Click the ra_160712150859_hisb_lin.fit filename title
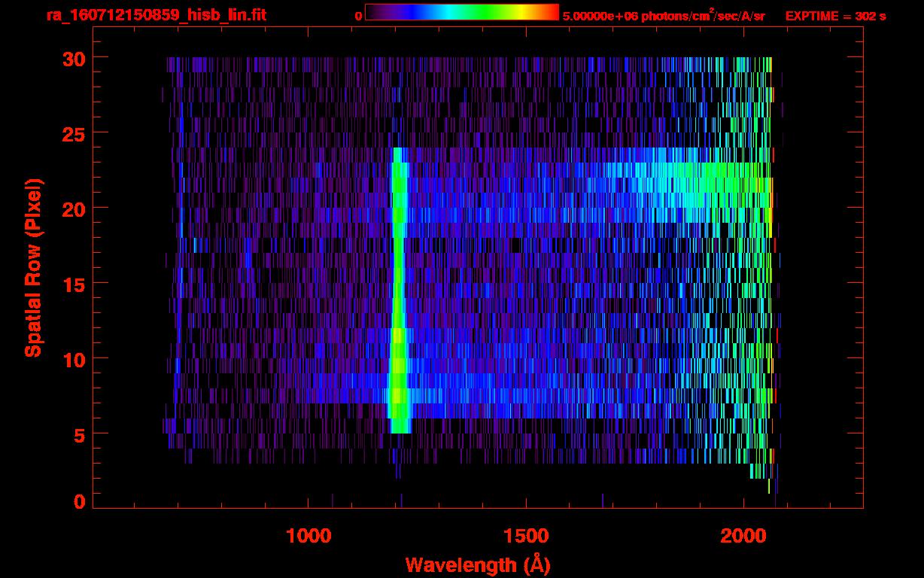The height and width of the screenshot is (578, 924). pos(155,15)
